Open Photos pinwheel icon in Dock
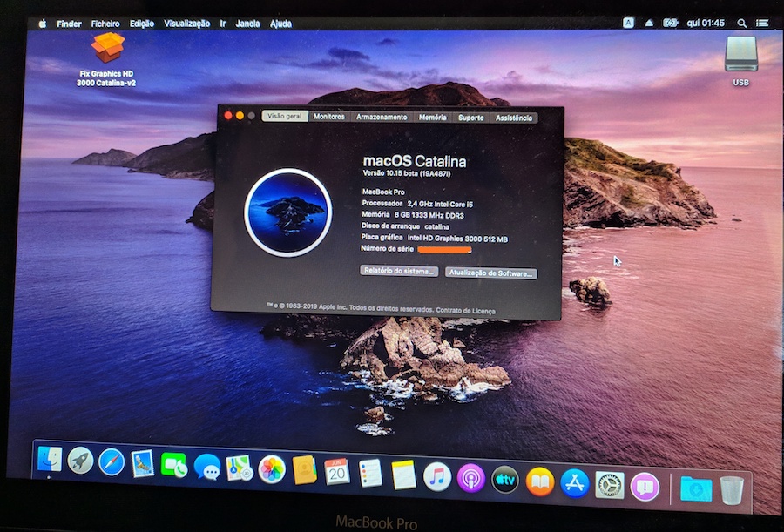Viewport: 784px width, 532px height. tap(272, 470)
